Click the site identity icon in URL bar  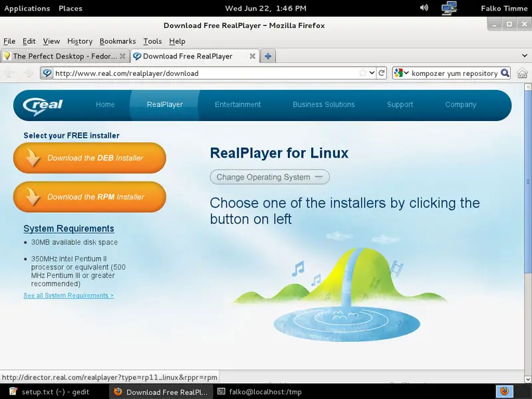pos(47,73)
